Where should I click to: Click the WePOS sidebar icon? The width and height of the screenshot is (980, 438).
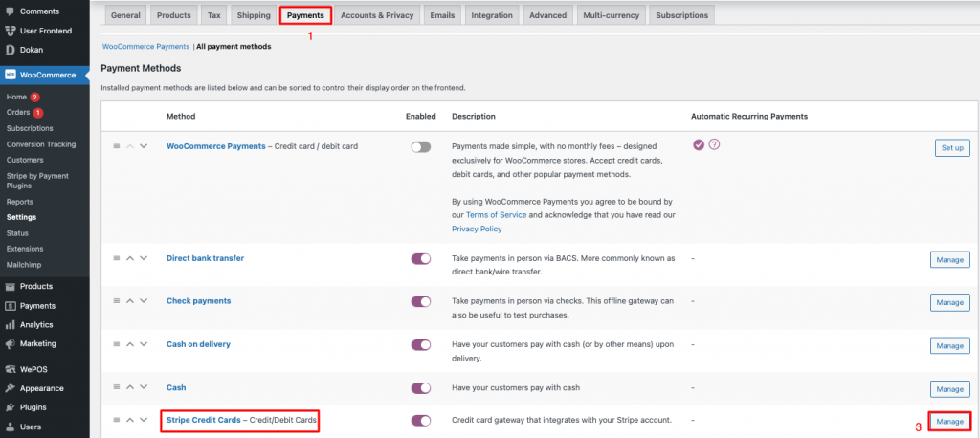[x=10, y=369]
